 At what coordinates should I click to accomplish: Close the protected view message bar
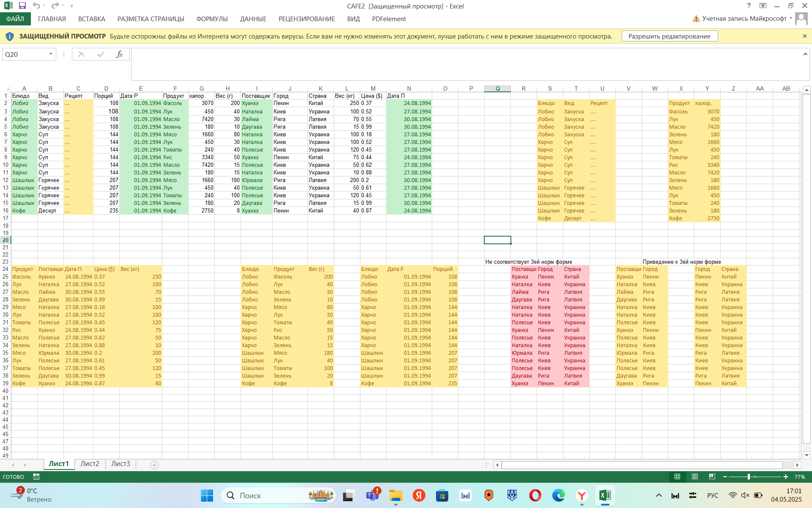[804, 36]
